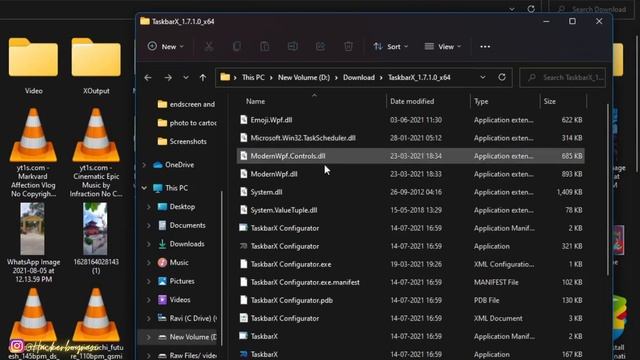Expand the Videos tree node

149,300
